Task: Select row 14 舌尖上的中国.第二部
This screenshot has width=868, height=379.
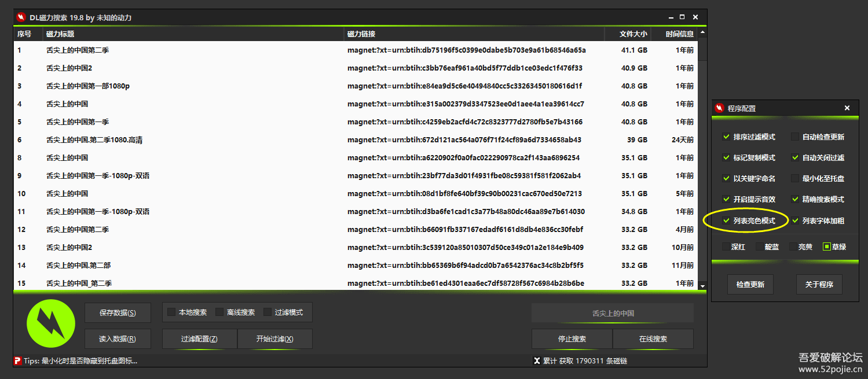Action: (x=356, y=266)
